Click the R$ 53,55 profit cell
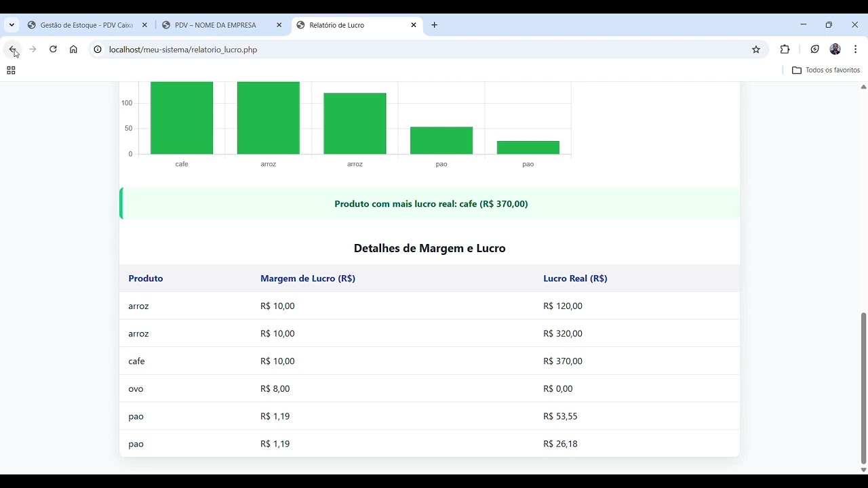Viewport: 868px width, 488px height. 560,416
